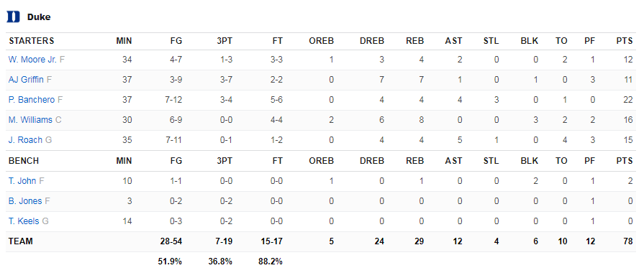Click the team points total 78

coord(628,241)
